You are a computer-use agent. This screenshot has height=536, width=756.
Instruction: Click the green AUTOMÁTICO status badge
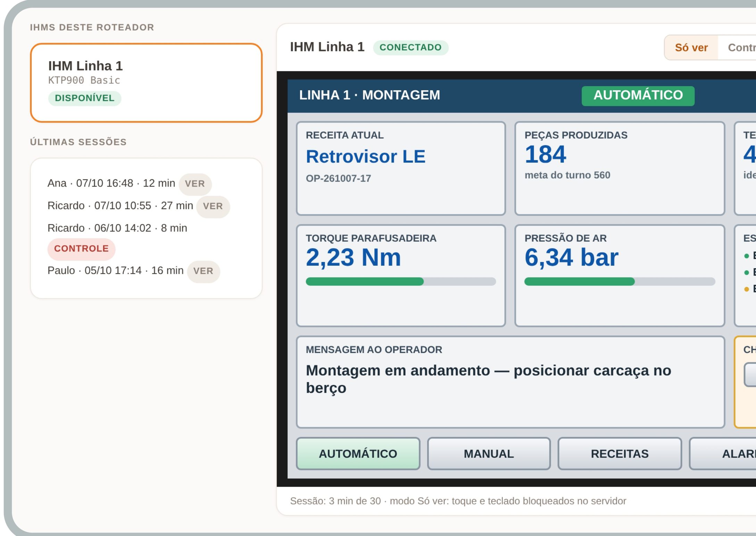pyautogui.click(x=638, y=95)
